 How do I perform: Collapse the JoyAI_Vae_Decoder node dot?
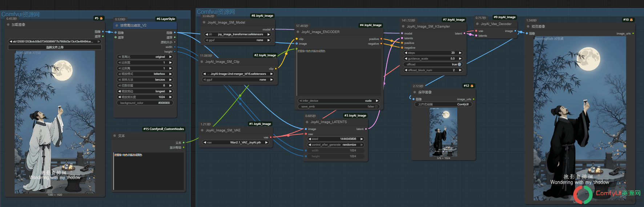coord(477,24)
